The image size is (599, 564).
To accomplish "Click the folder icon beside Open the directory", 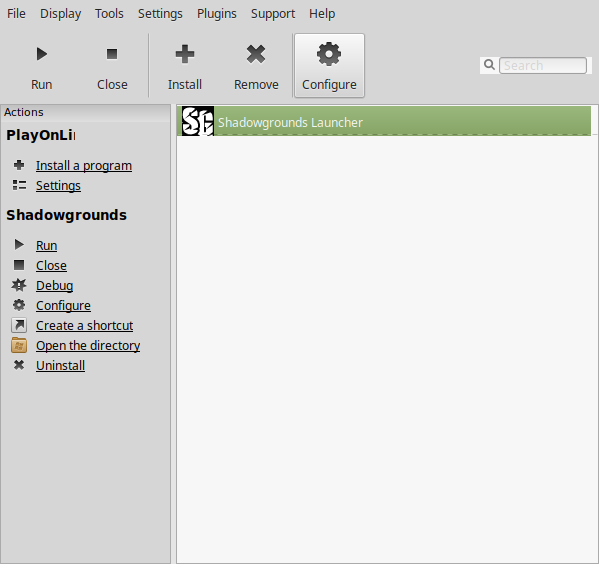I will pyautogui.click(x=19, y=345).
